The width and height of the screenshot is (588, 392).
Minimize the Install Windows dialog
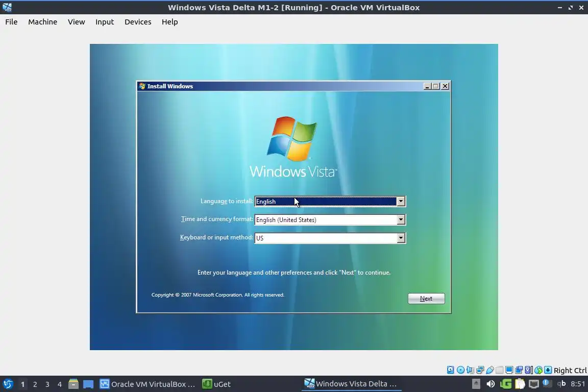tap(427, 86)
